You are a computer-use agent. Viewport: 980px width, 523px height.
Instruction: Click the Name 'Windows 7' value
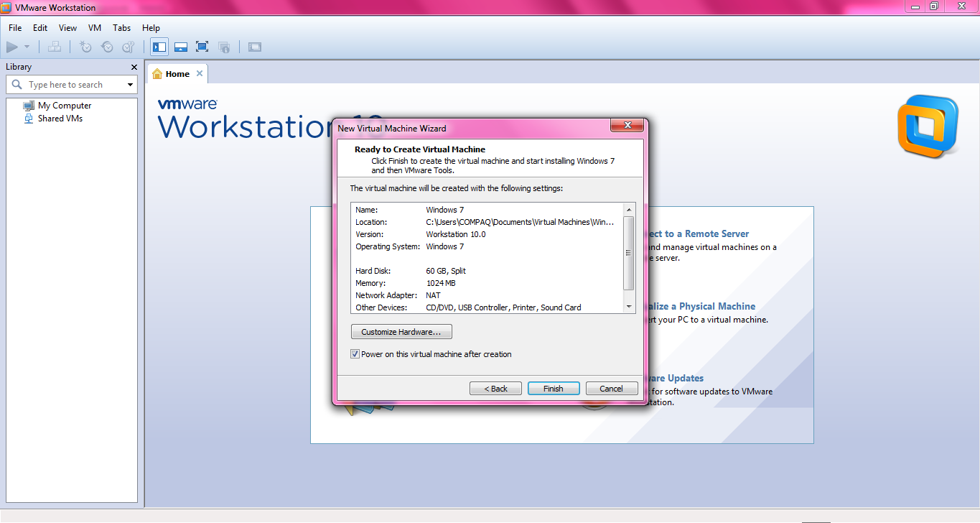tap(445, 210)
